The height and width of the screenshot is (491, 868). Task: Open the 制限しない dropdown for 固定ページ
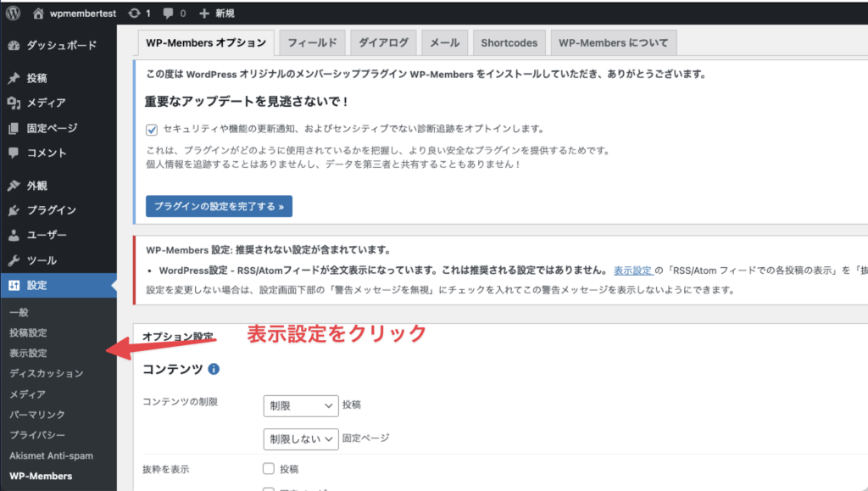301,439
